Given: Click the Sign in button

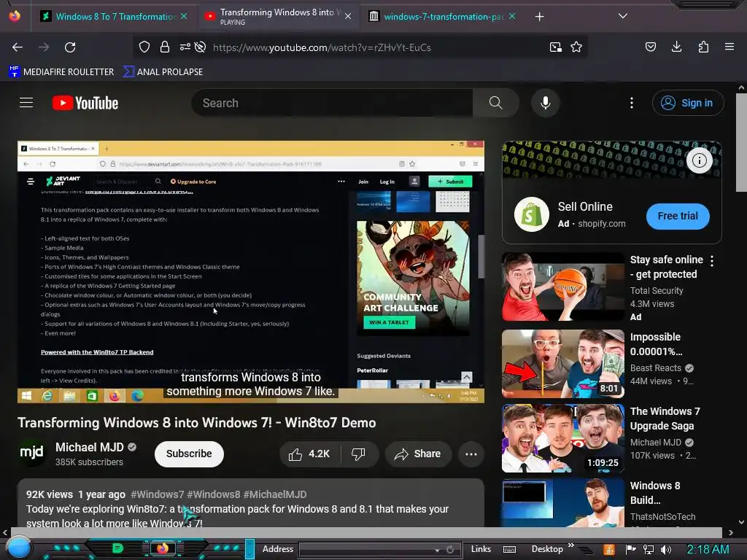Looking at the screenshot, I should [x=688, y=103].
